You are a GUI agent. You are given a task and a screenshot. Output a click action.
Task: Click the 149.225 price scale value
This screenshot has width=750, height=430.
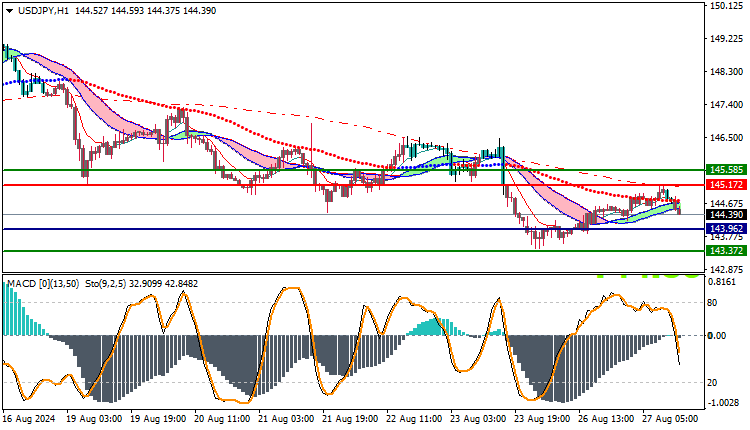tap(727, 39)
